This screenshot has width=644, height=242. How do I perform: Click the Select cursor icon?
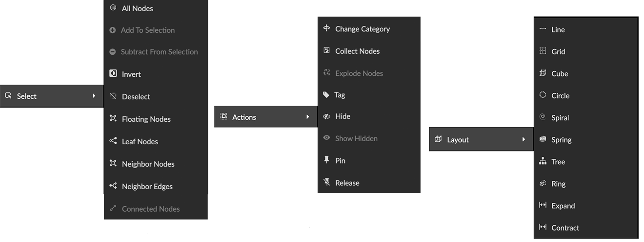click(8, 95)
